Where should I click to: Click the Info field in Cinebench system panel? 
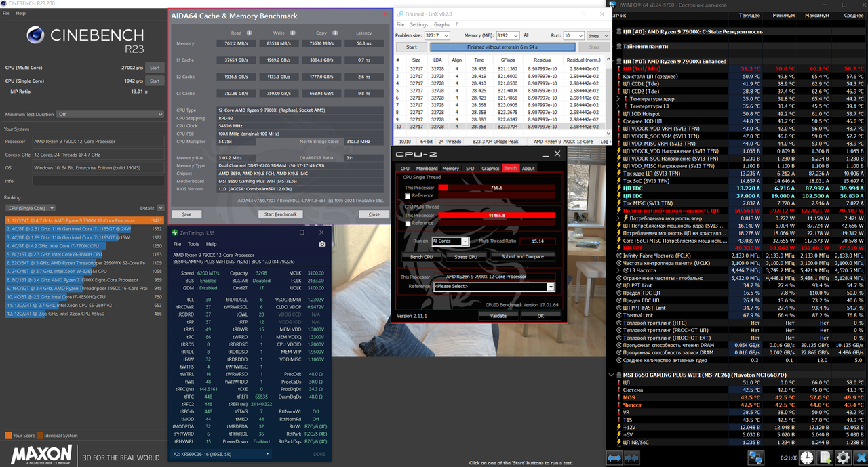pyautogui.click(x=98, y=181)
